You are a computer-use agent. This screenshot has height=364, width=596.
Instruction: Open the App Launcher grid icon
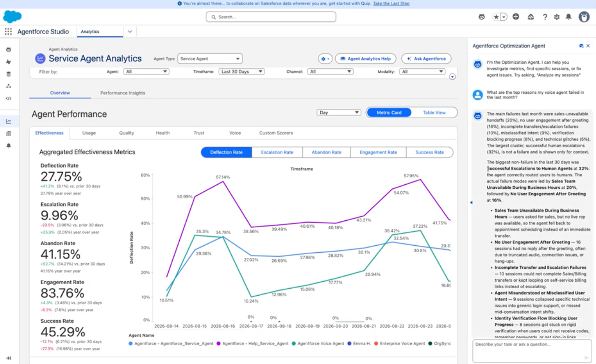(8, 31)
